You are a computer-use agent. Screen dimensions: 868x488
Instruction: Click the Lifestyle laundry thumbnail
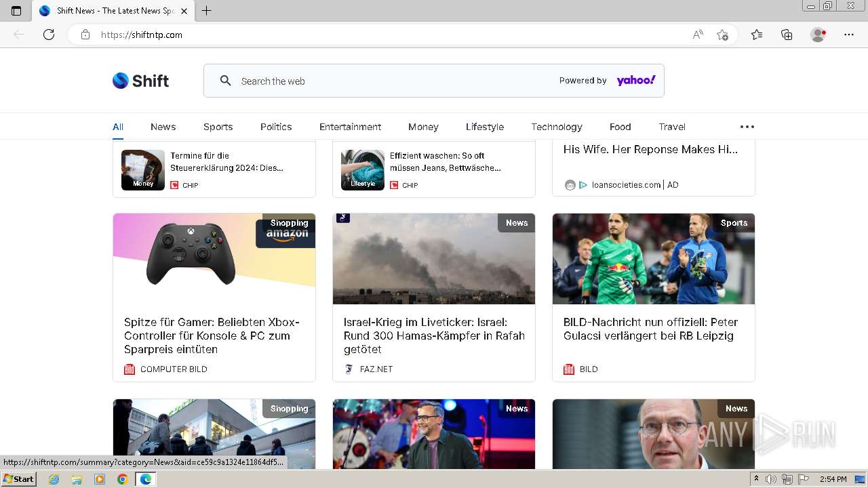pyautogui.click(x=363, y=170)
